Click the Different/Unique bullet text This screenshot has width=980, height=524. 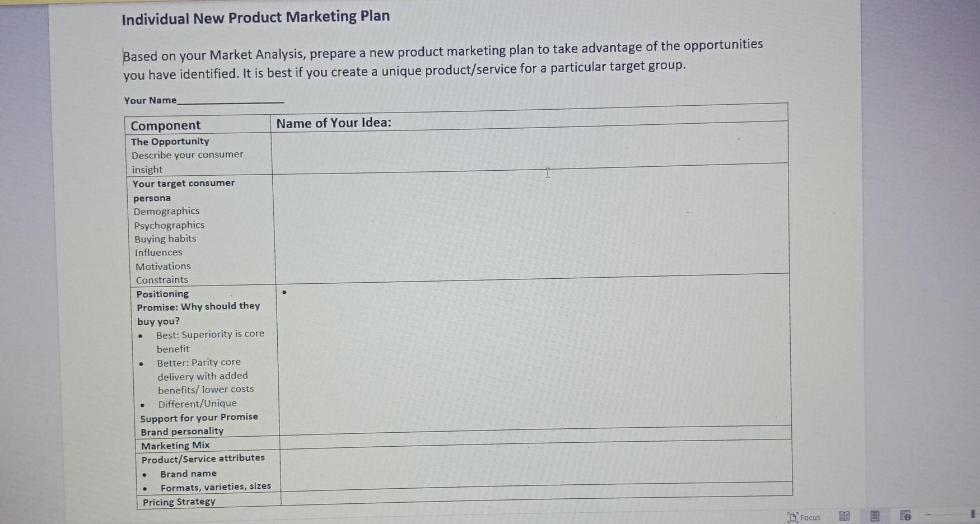click(197, 404)
